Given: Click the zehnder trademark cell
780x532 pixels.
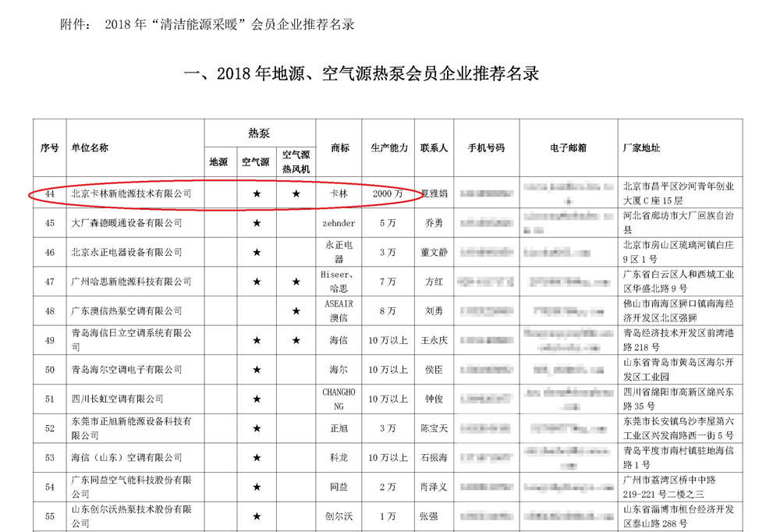Looking at the screenshot, I should coord(339,223).
